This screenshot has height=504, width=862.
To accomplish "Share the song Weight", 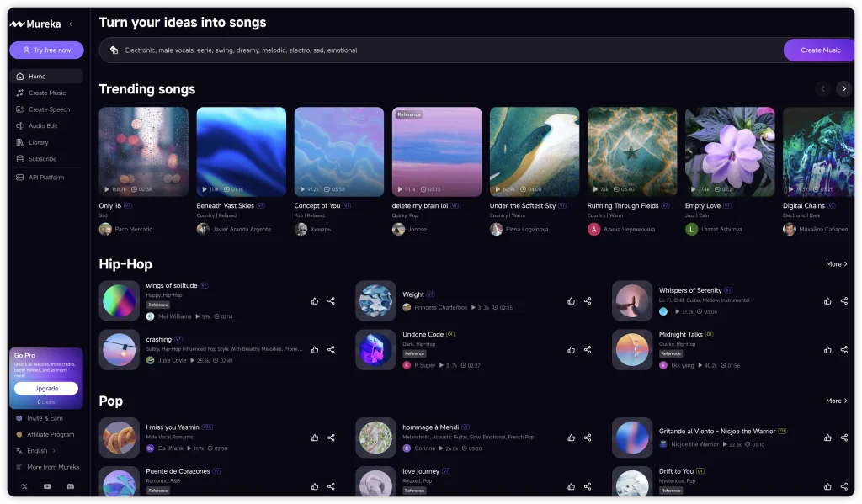I will (587, 300).
